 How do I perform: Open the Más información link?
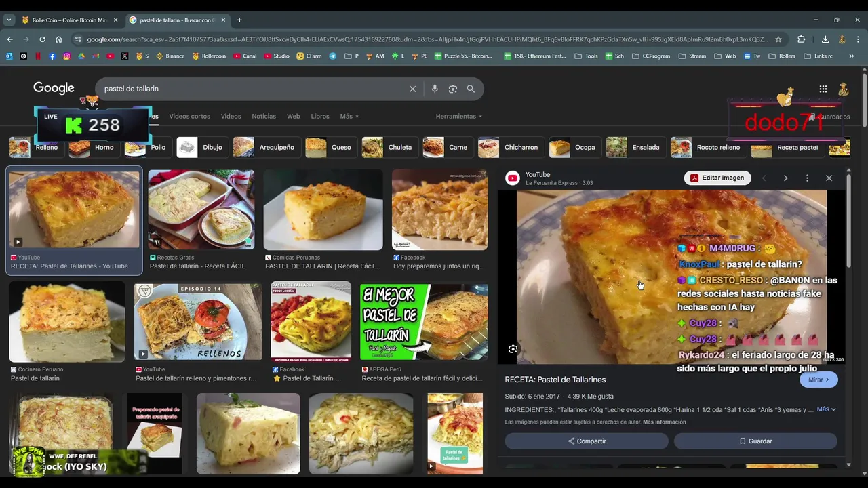click(x=665, y=422)
